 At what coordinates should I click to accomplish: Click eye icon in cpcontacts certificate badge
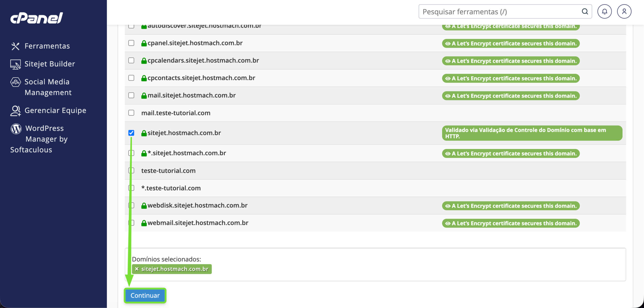click(448, 79)
